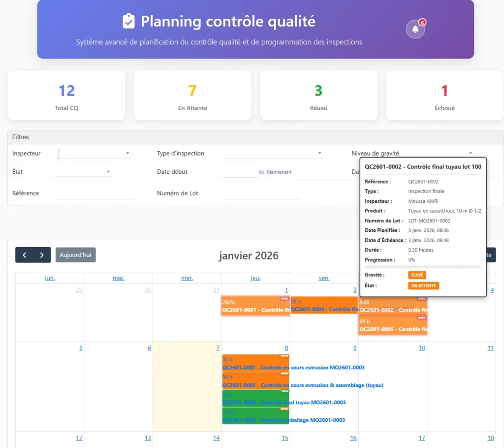
Task: Go to next month using the right chevron
Action: click(x=42, y=255)
